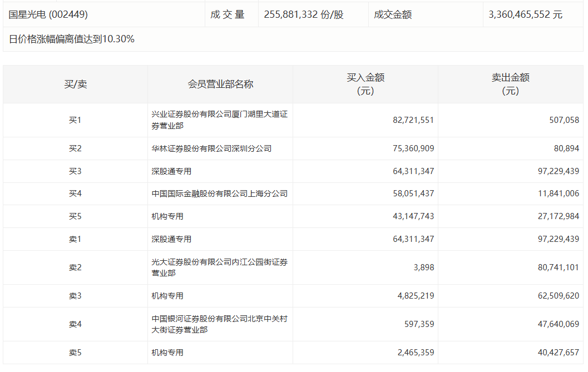The height and width of the screenshot is (372, 588).
Task: Click buy amount 4,825,219
Action: point(416,296)
